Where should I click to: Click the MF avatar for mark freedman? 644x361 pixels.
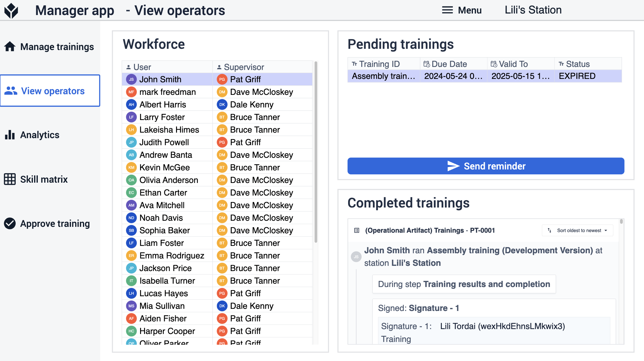pos(131,92)
